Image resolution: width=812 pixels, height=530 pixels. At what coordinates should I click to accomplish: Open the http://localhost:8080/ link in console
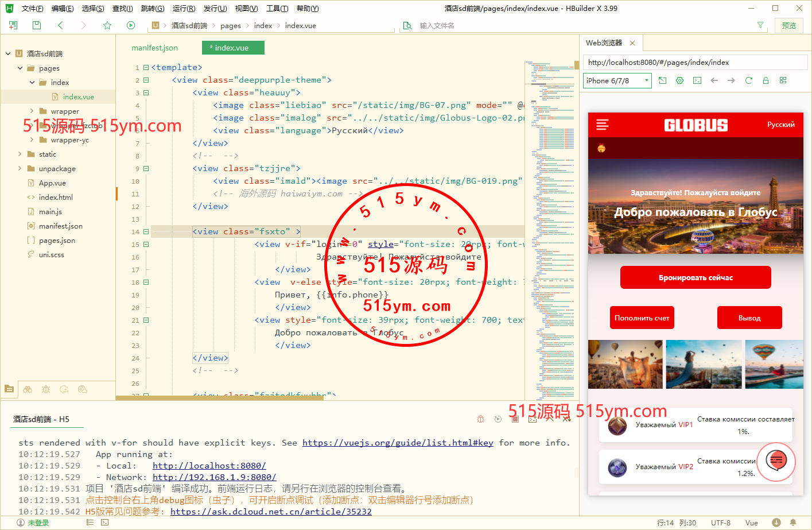coord(209,466)
